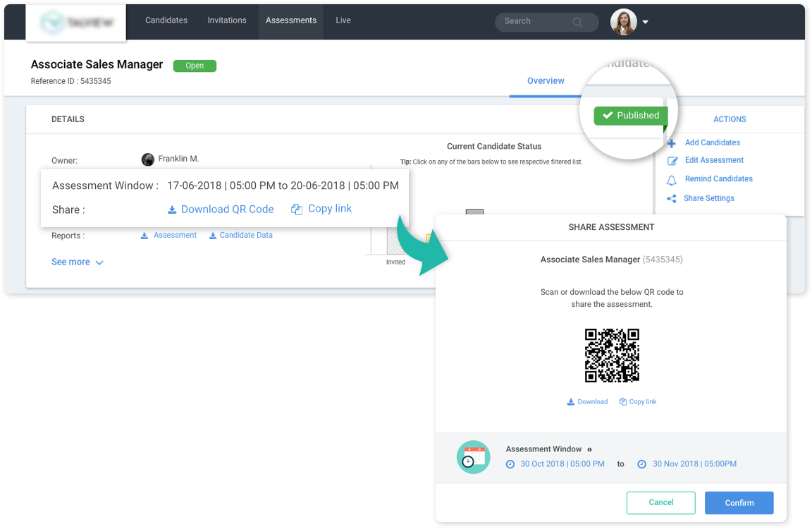The image size is (812, 529).
Task: Click the green Open status badge
Action: 195,66
